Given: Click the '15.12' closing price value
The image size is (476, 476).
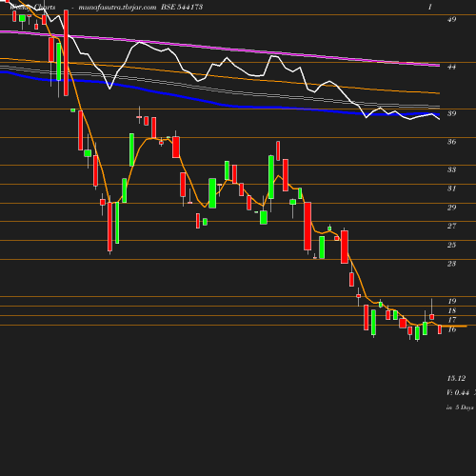Looking at the screenshot, I should (x=456, y=378).
